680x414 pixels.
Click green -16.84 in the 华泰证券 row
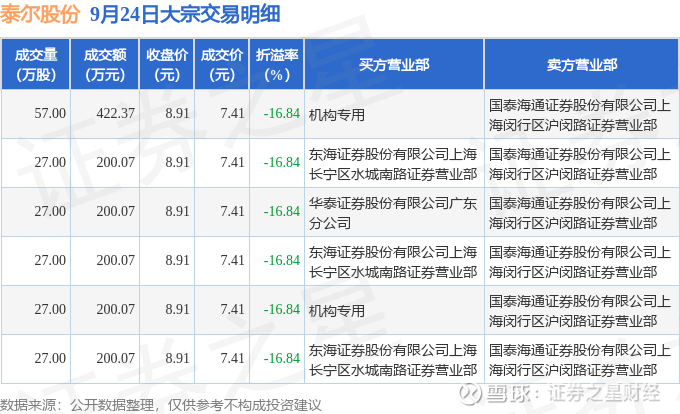click(282, 212)
